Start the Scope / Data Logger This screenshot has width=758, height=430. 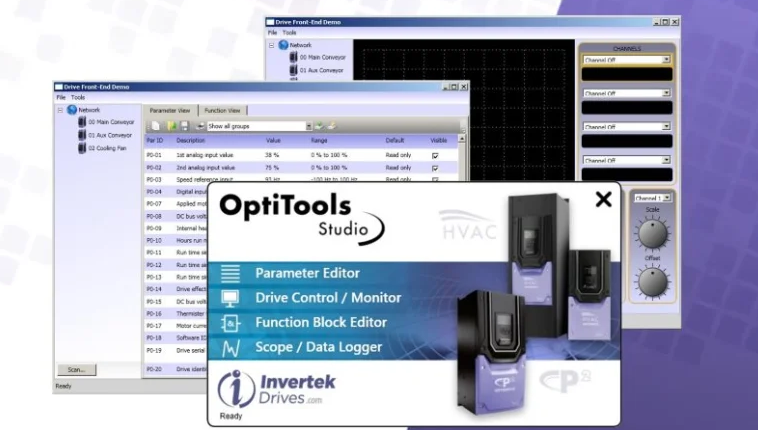318,347
